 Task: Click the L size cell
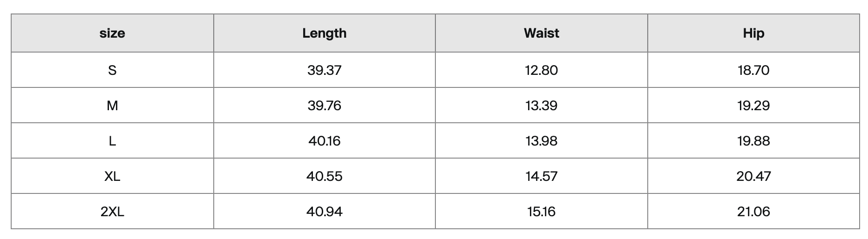point(112,140)
